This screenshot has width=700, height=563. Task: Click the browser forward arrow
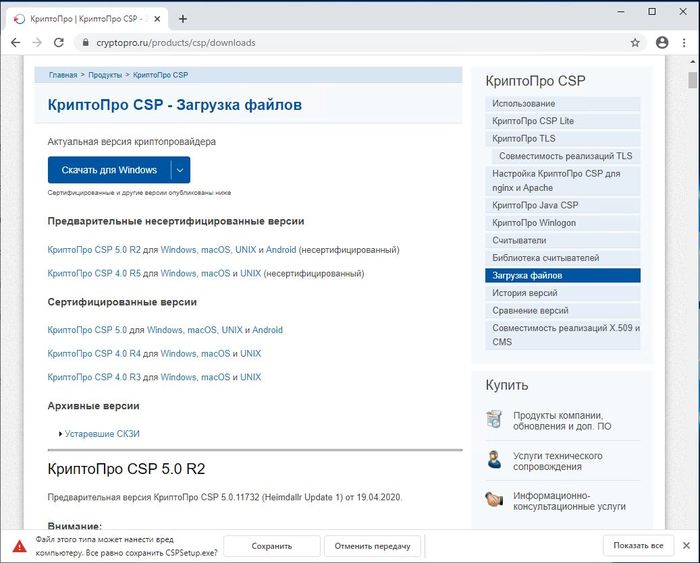pyautogui.click(x=37, y=42)
